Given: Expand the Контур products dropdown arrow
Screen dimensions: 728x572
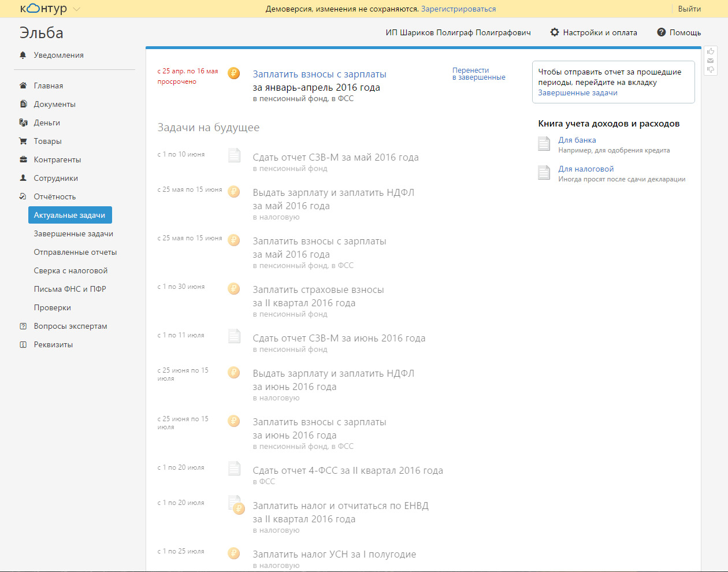Looking at the screenshot, I should 77,9.
